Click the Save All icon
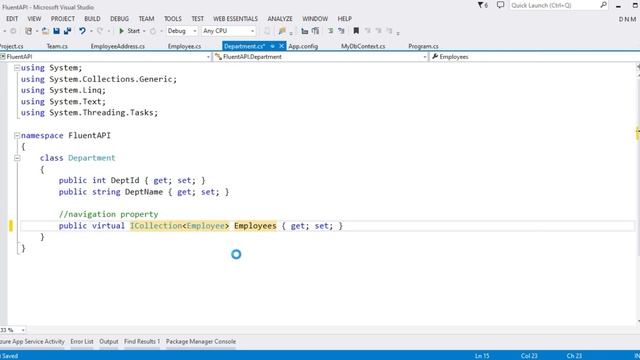This screenshot has height=360, width=640. pos(67,31)
